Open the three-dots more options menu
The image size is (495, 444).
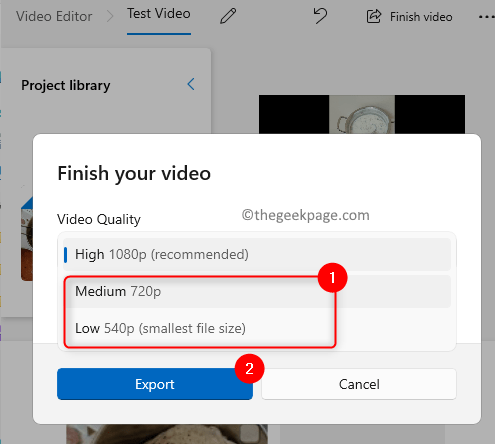486,17
